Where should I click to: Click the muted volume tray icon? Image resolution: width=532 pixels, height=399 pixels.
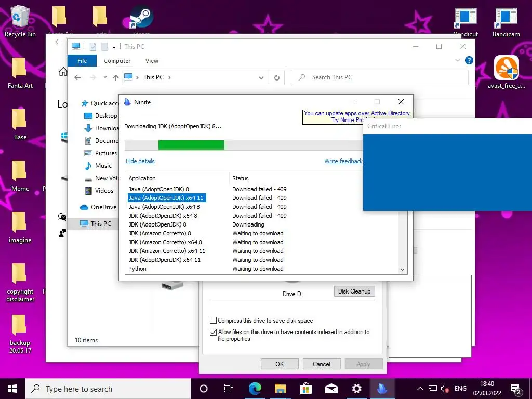coord(445,389)
